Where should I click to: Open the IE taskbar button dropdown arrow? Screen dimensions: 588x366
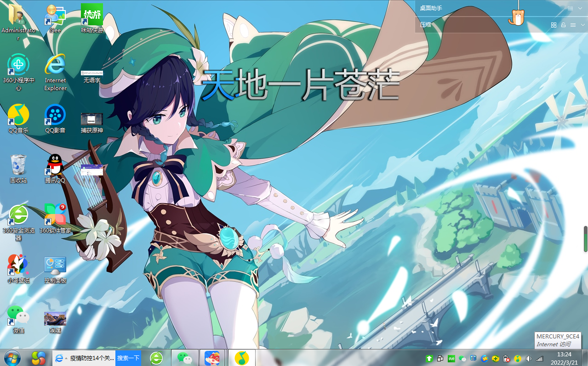tap(66, 358)
